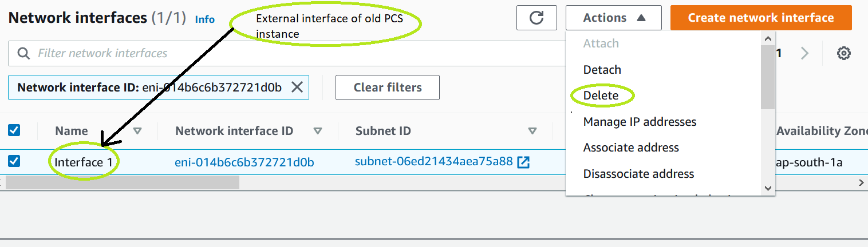Toggle the select-all header checkbox

[x=14, y=130]
